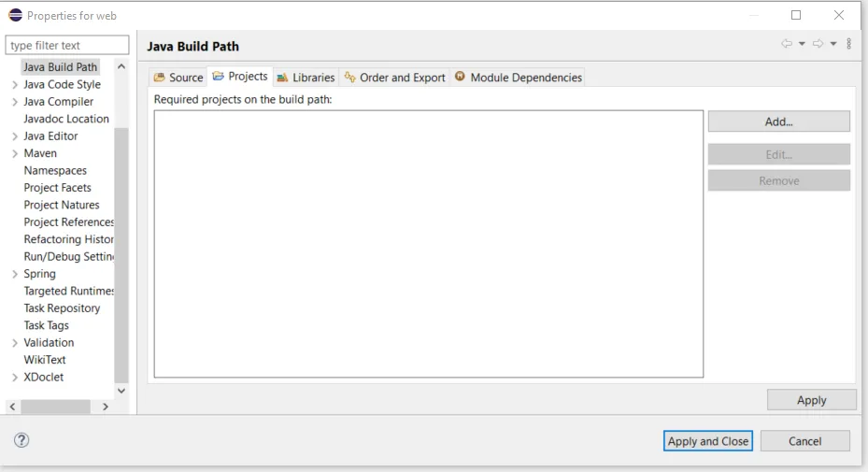The height and width of the screenshot is (472, 868).
Task: Open the back history dropdown arrow
Action: (x=802, y=44)
